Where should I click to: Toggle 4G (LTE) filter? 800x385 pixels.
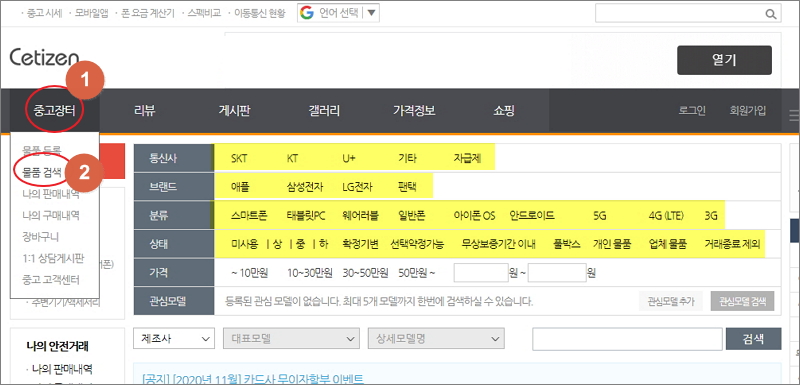666,215
